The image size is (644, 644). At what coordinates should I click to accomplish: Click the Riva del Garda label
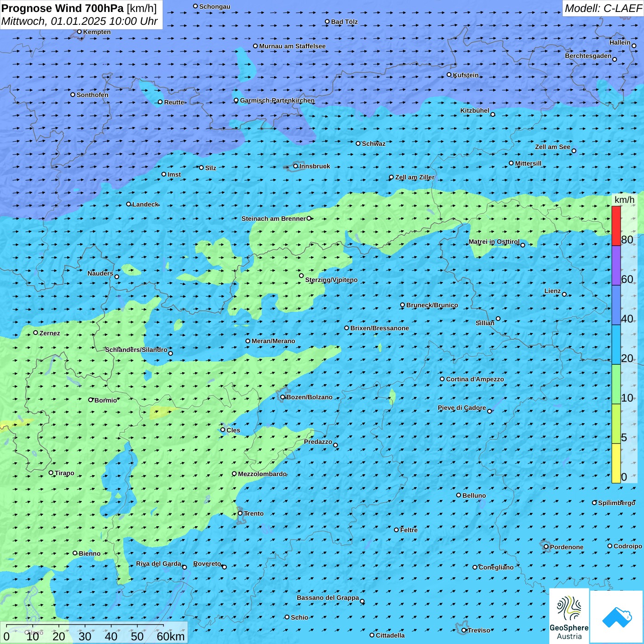tap(158, 563)
